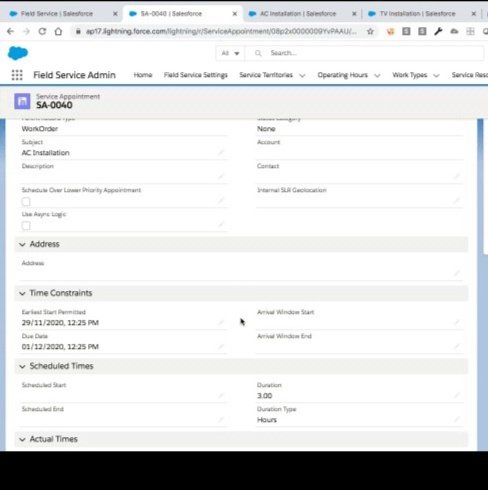The height and width of the screenshot is (490, 488).
Task: Open the App Launcher grid icon
Action: 17,75
